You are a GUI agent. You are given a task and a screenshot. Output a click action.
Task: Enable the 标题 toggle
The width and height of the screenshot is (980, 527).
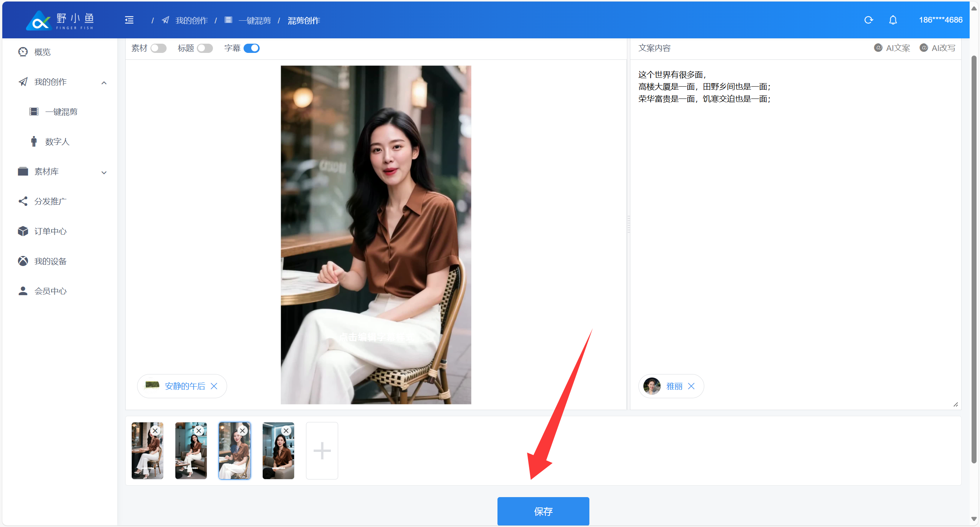pyautogui.click(x=205, y=48)
